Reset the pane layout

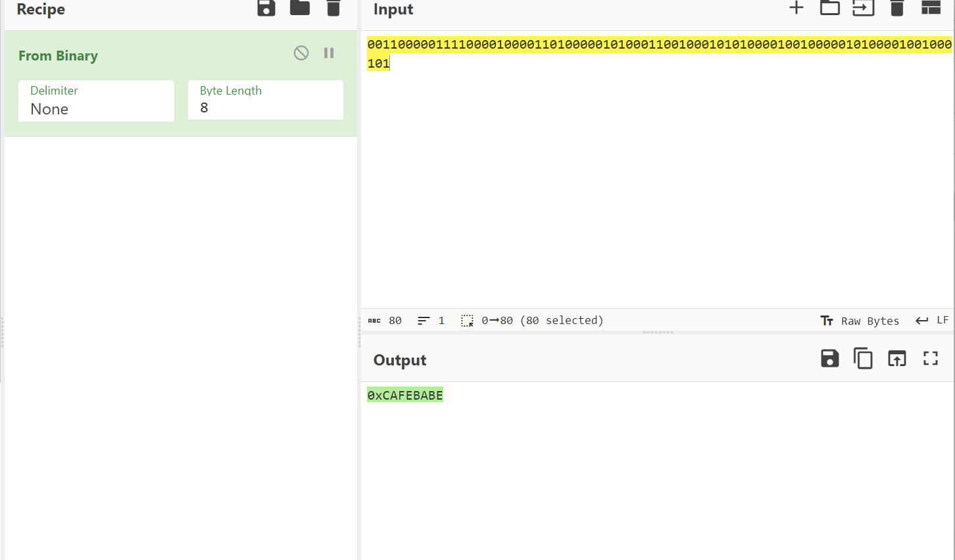point(931,8)
